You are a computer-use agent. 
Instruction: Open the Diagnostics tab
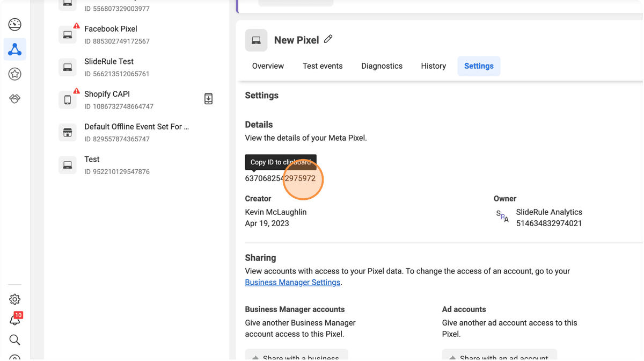point(382,66)
